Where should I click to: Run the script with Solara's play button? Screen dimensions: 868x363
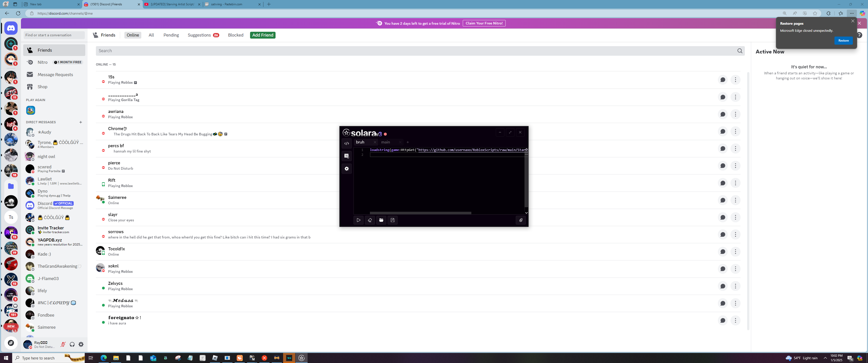[359, 220]
